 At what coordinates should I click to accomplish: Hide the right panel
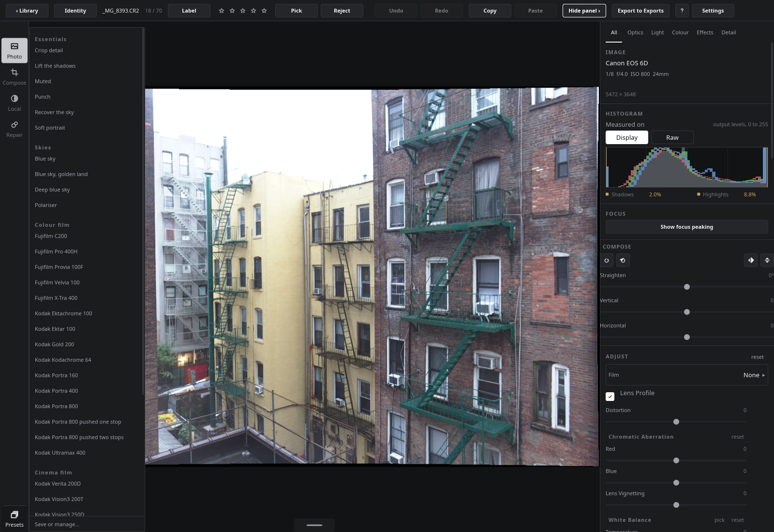[x=584, y=11]
